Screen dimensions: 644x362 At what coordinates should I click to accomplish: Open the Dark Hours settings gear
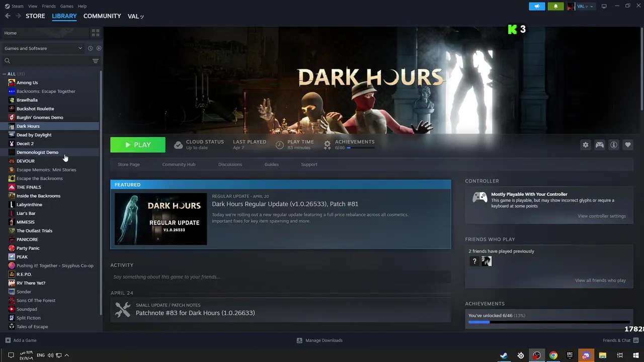pyautogui.click(x=585, y=145)
